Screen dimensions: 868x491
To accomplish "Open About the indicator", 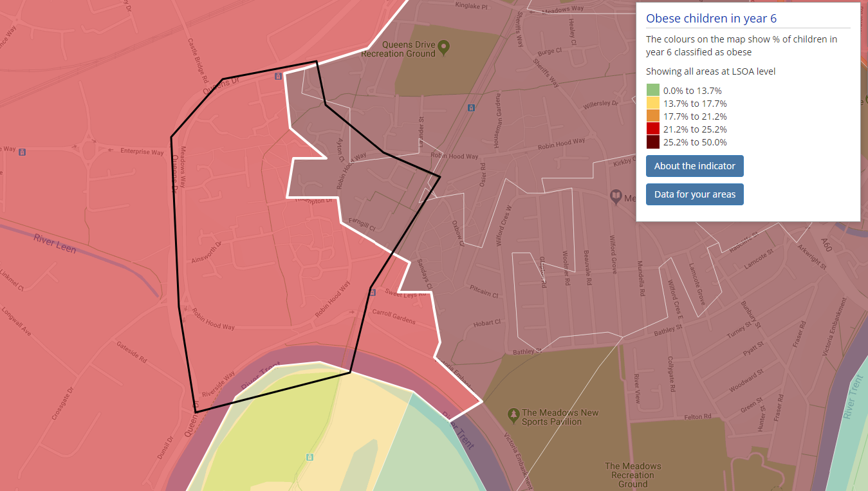I will pos(694,166).
